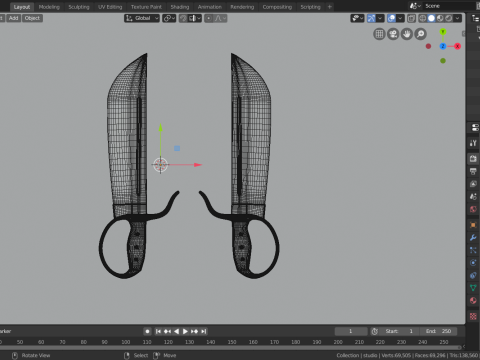The image size is (480, 360).
Task: Open the Tool properties tab
Action: (473, 143)
